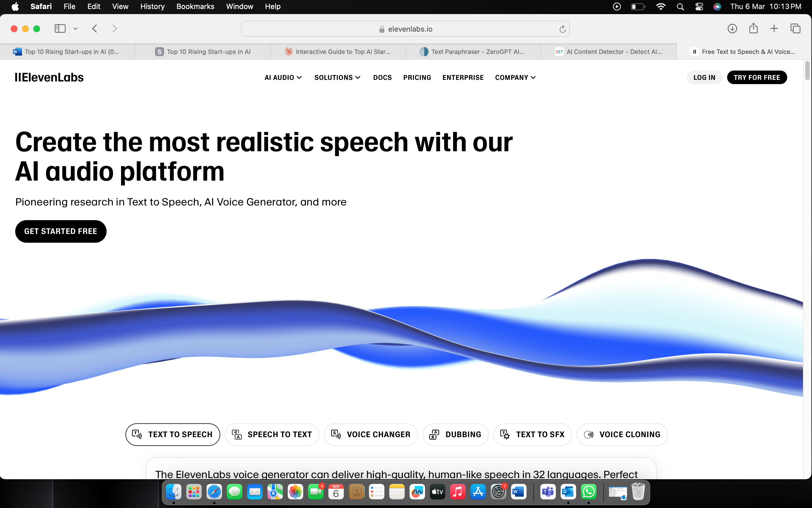Open Launchpad from the Dock
812x508 pixels.
pos(194,492)
